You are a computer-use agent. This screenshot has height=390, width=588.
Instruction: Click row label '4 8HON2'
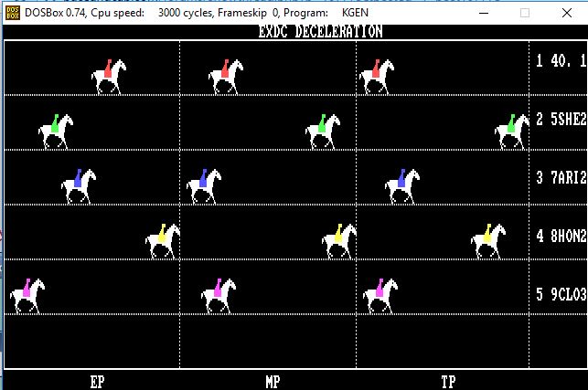561,236
